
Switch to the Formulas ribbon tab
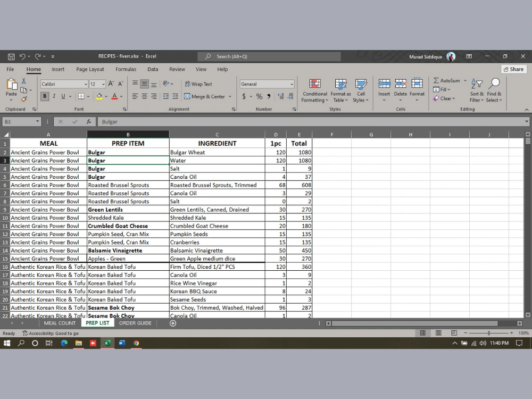126,69
